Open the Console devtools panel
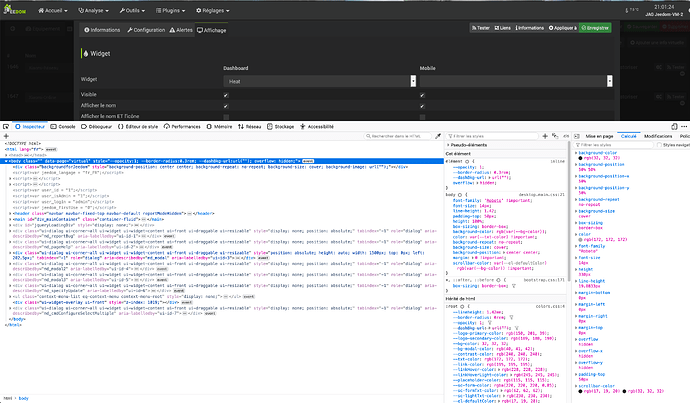Viewport: 690px width, 403px height. coord(62,127)
